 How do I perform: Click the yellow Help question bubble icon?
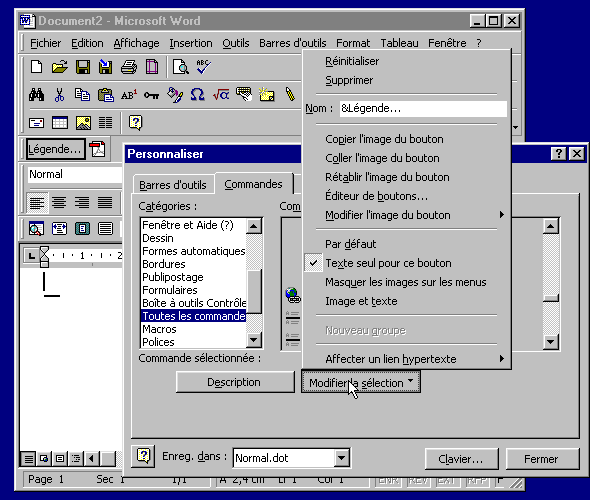135,123
